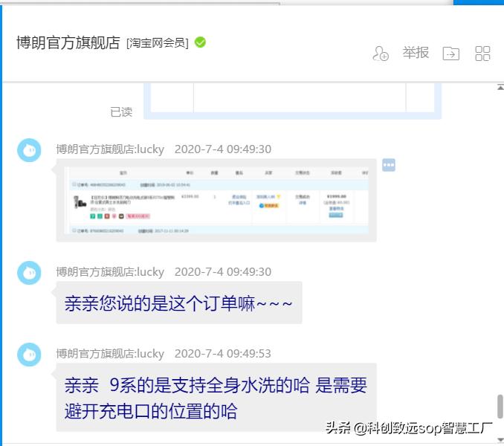Screen dimensions: 504x446
Task: Click the timestamp 2020-7-4 09:49:53
Action: click(223, 354)
